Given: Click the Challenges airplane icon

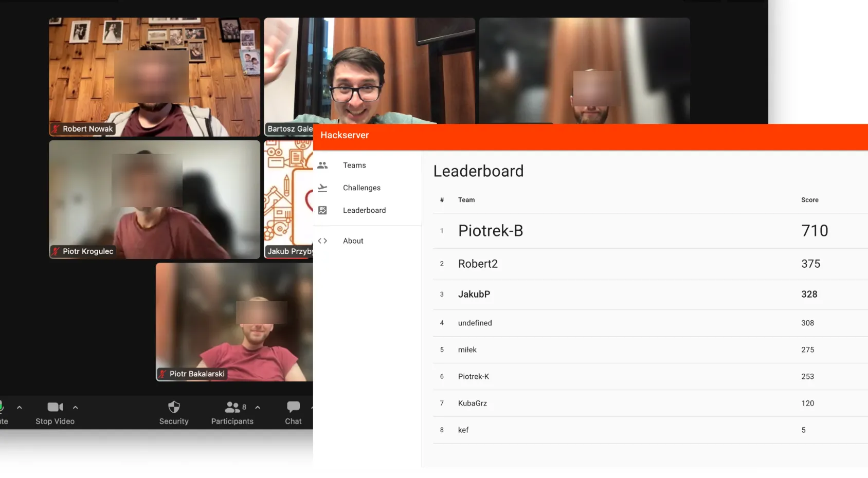Looking at the screenshot, I should 322,188.
